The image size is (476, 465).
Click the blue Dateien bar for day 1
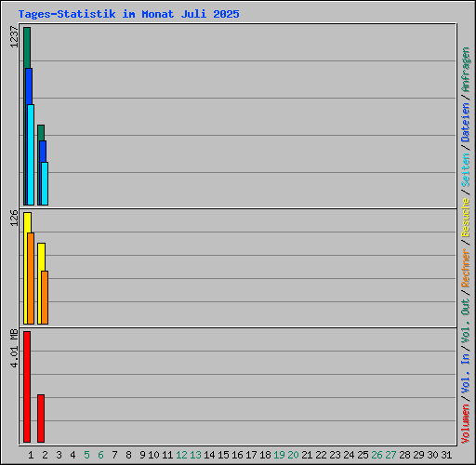[x=29, y=86]
